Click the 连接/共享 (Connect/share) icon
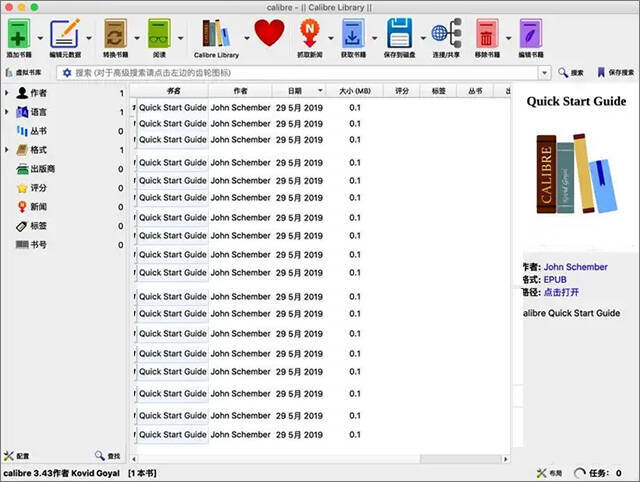 [x=446, y=34]
